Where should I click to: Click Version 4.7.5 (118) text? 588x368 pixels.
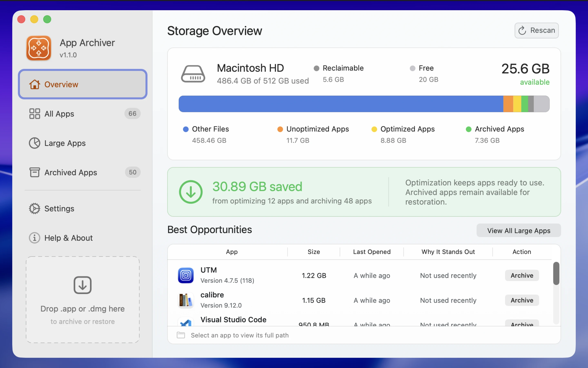coord(227,281)
